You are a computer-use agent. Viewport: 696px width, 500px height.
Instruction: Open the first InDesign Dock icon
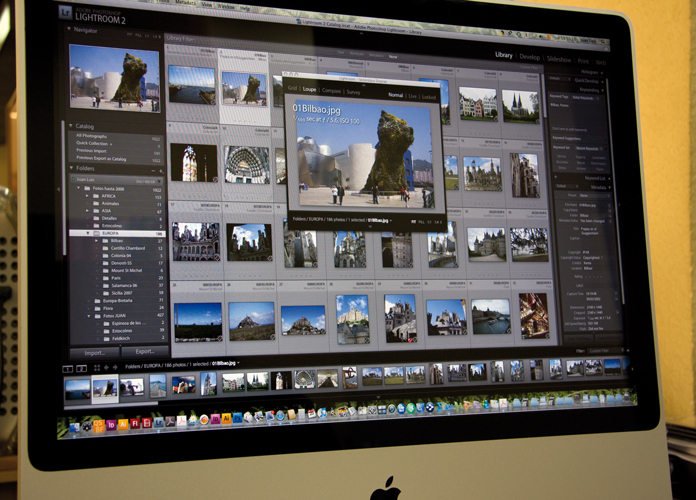pos(111,425)
